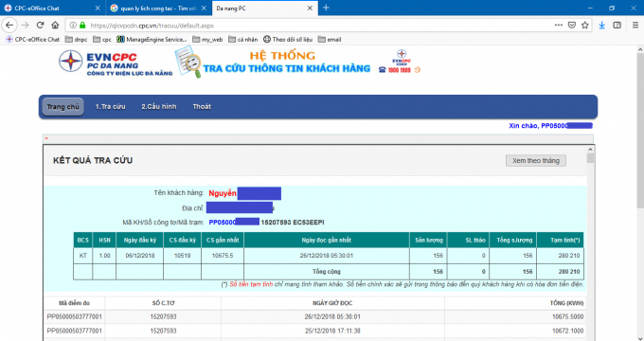644x341 pixels.
Task: Click the Xin chào user greeting link
Action: 550,126
